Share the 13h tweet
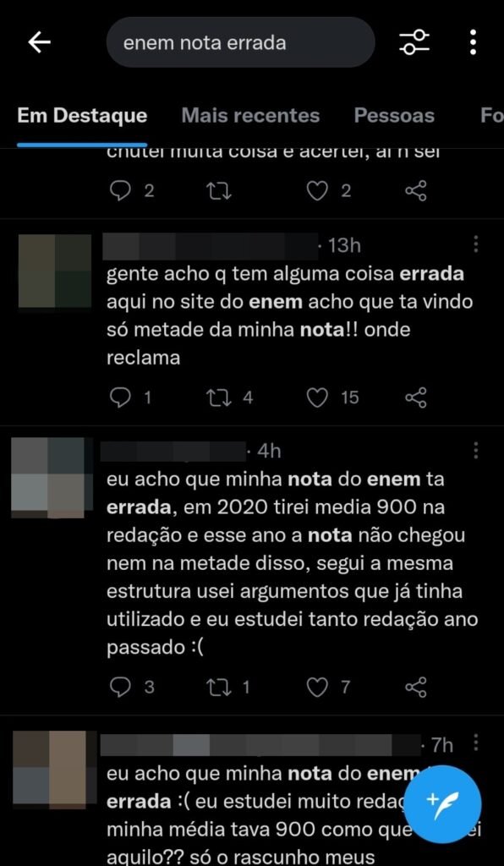504x866 pixels. tap(416, 397)
